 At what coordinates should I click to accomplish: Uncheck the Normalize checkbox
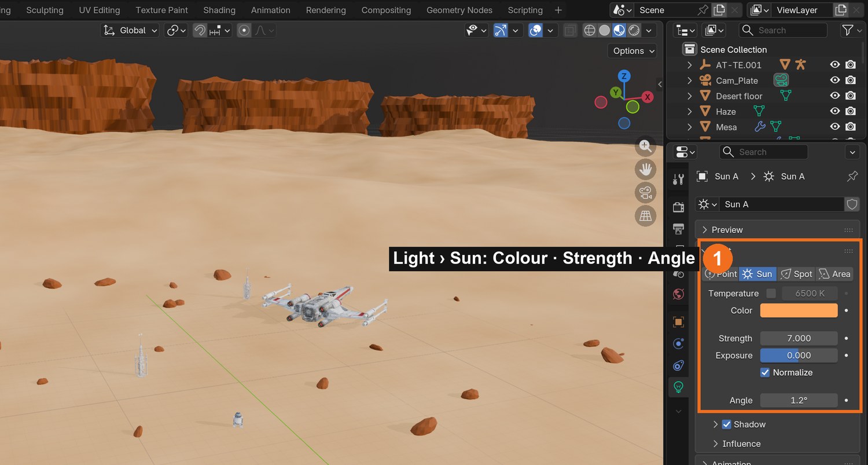tap(765, 372)
